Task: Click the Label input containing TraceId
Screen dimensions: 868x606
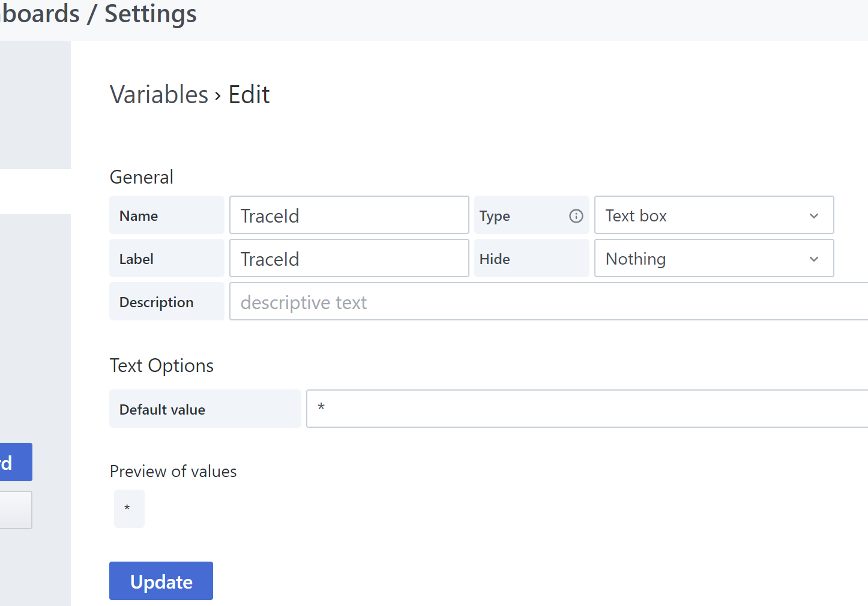Action: 349,259
